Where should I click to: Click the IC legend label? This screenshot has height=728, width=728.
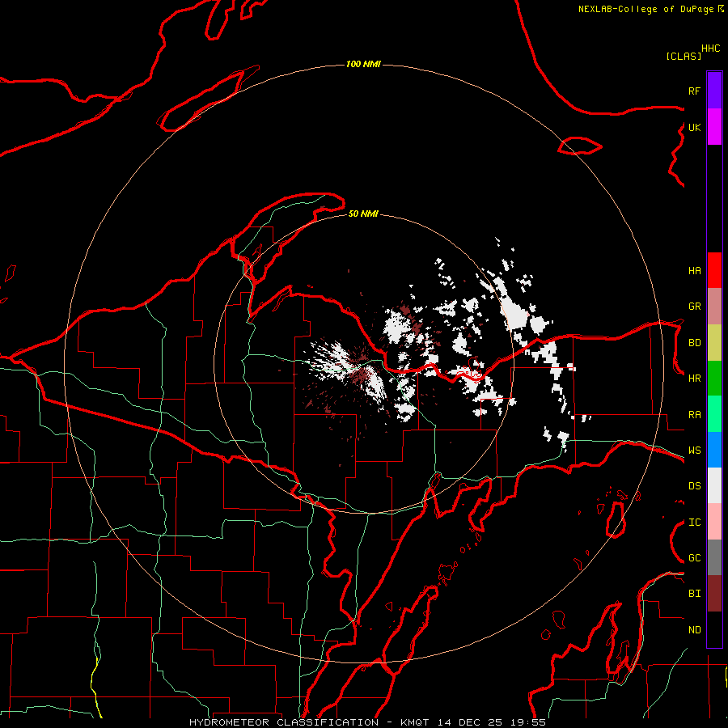coord(694,523)
